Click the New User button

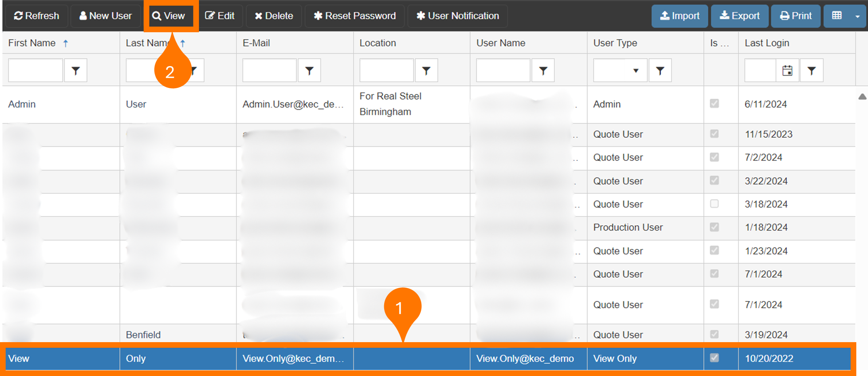click(106, 16)
